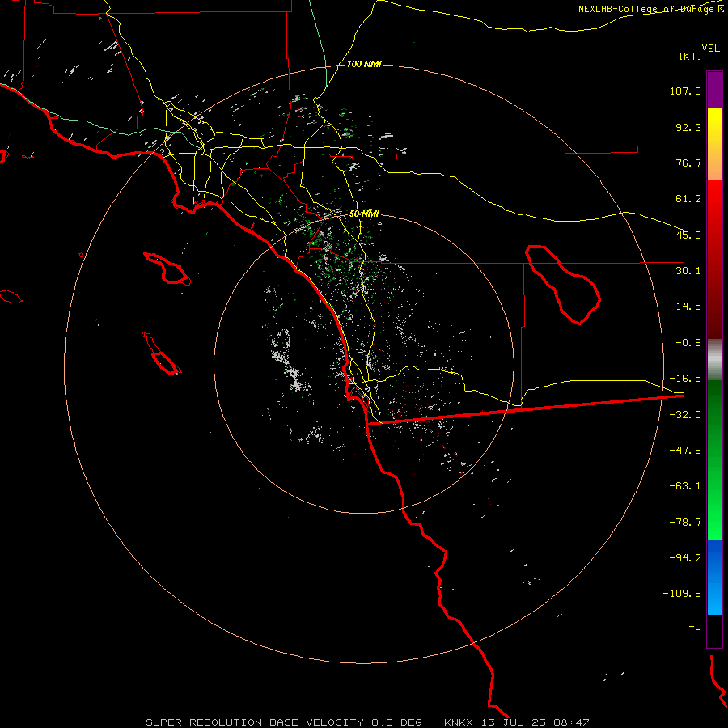
Task: Select the 45.6 scale value
Action: pyautogui.click(x=688, y=235)
